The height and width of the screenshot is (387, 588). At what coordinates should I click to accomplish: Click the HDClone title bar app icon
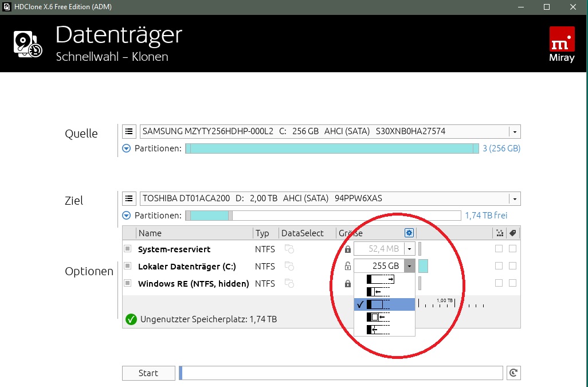[6, 7]
